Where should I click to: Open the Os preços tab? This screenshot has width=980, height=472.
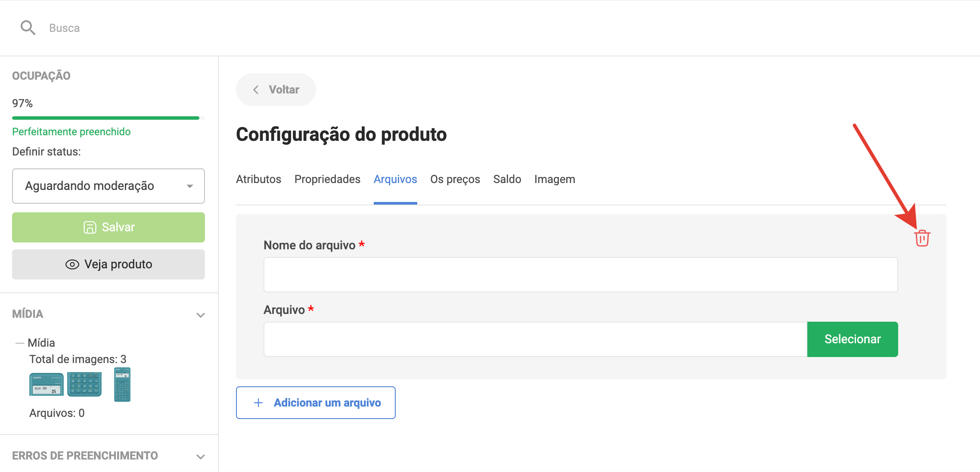[455, 179]
